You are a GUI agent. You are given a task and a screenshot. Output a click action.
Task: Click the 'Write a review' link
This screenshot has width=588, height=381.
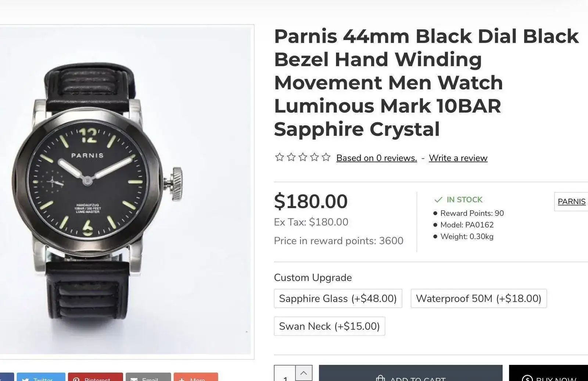458,158
